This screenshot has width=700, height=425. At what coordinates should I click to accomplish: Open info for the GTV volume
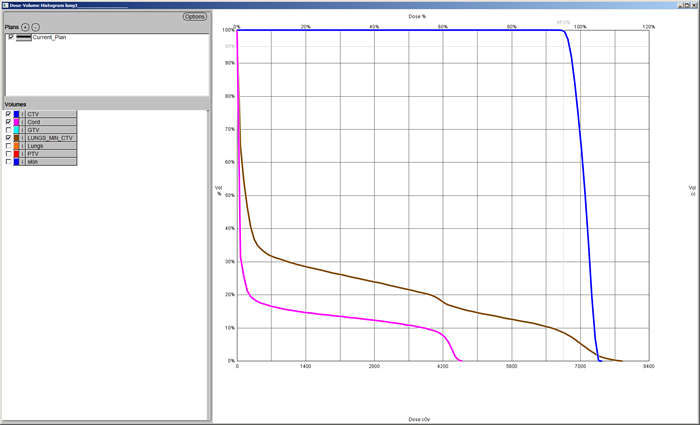point(23,130)
